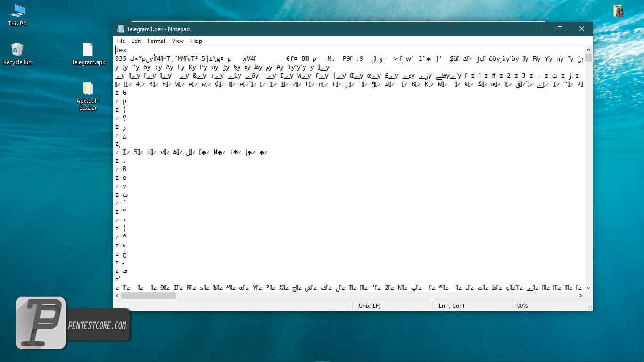Click vertical scrollbar up arrow
The image size is (644, 362).
(588, 49)
